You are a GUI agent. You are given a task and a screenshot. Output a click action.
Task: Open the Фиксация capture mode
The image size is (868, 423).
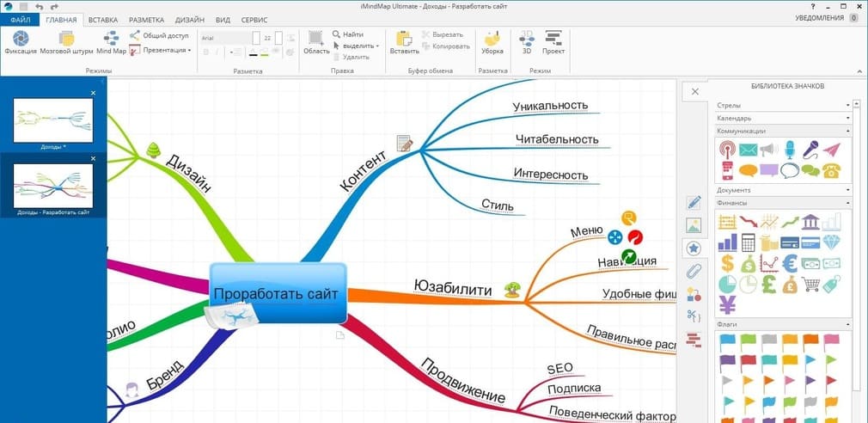[x=21, y=43]
